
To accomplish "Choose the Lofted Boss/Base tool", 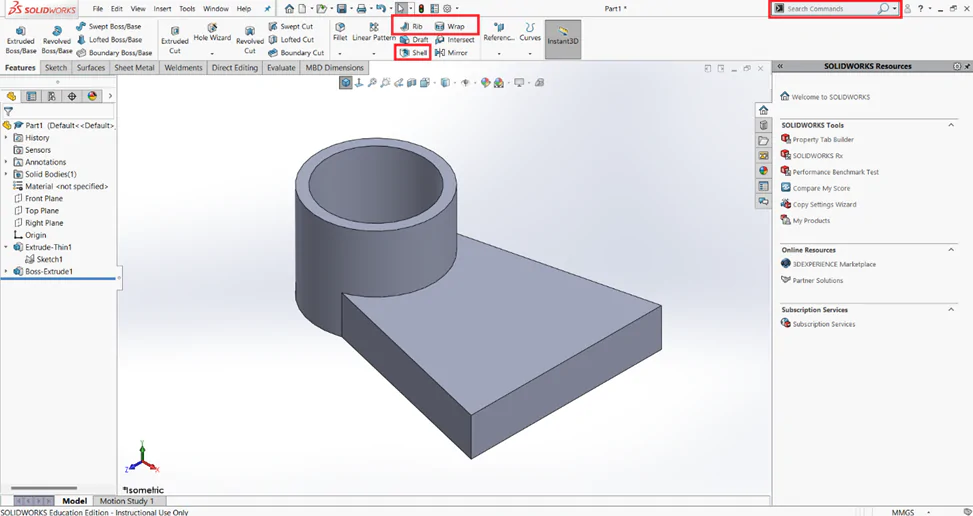I will (x=109, y=40).
